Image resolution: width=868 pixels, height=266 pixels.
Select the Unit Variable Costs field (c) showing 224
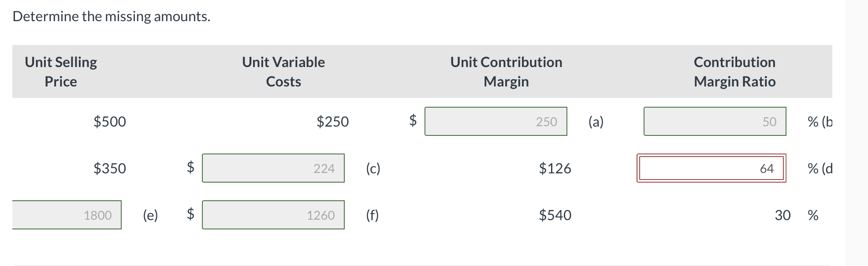pos(272,169)
